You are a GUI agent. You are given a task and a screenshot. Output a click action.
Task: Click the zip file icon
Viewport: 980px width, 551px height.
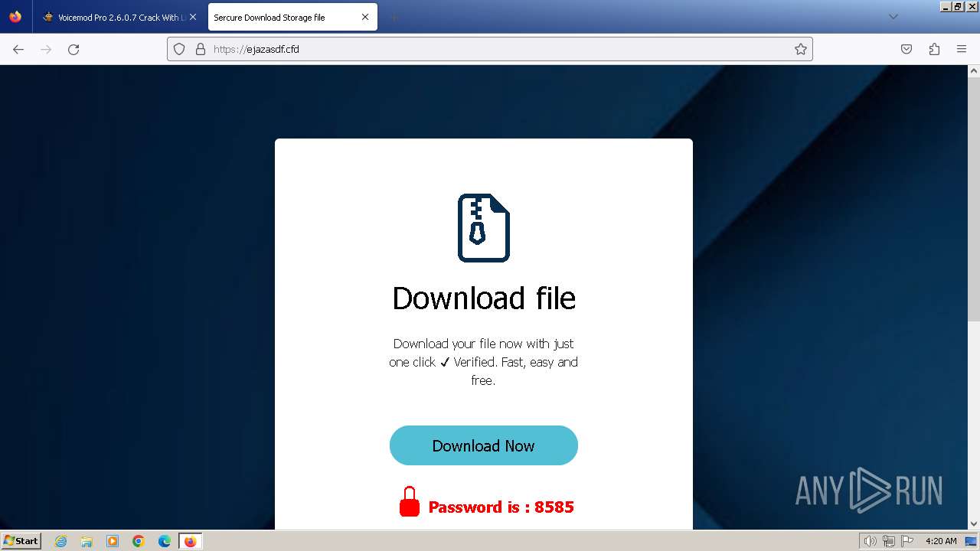click(484, 228)
